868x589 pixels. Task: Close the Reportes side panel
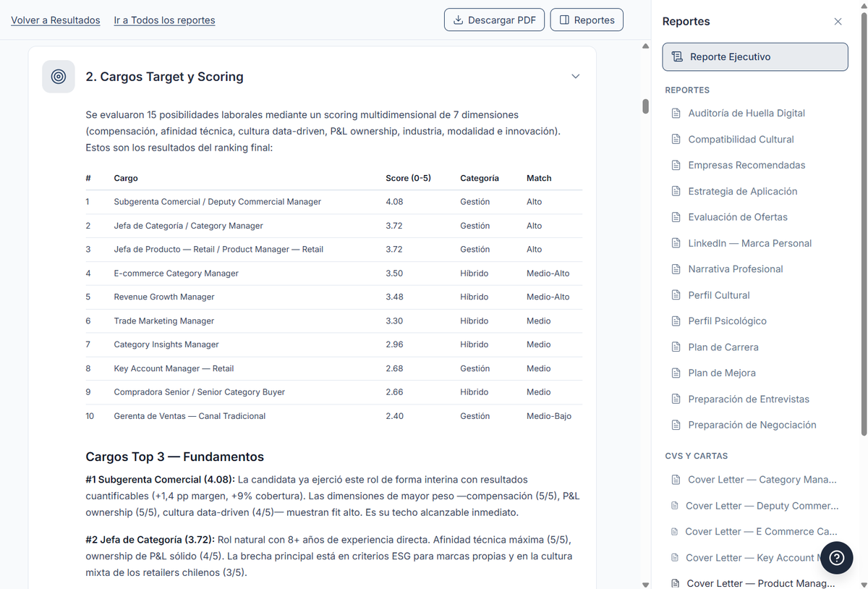click(x=838, y=22)
